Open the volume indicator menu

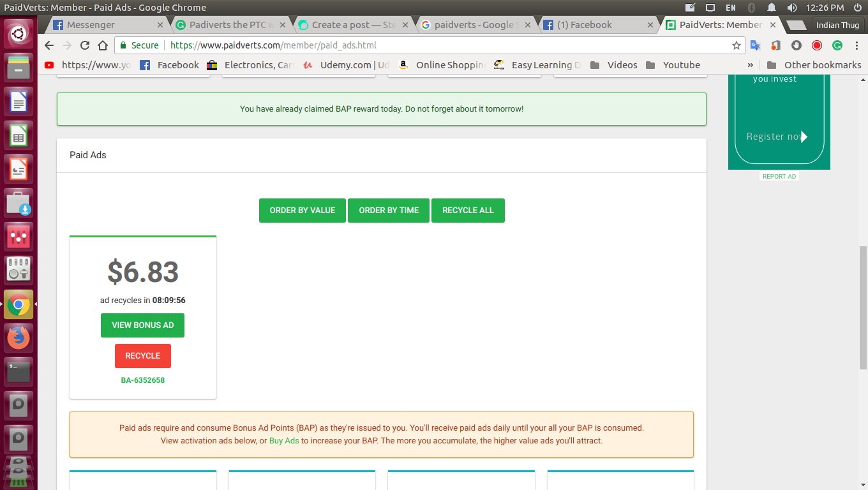click(792, 8)
